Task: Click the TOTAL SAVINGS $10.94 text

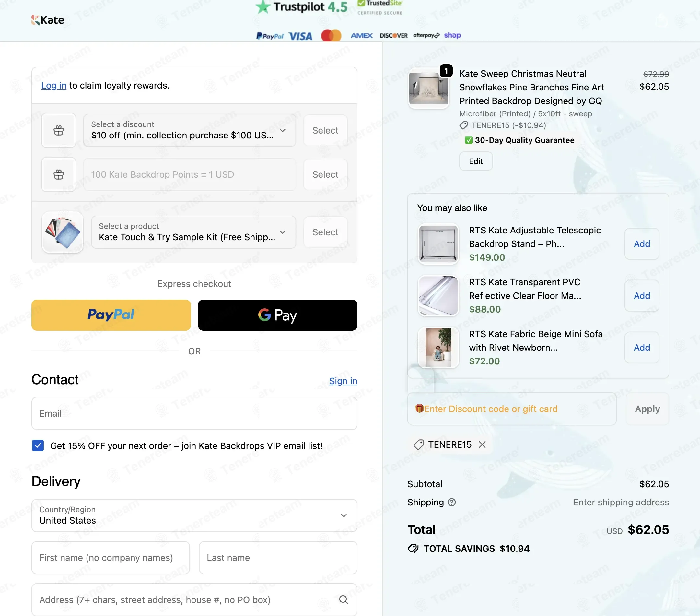Action: (476, 549)
